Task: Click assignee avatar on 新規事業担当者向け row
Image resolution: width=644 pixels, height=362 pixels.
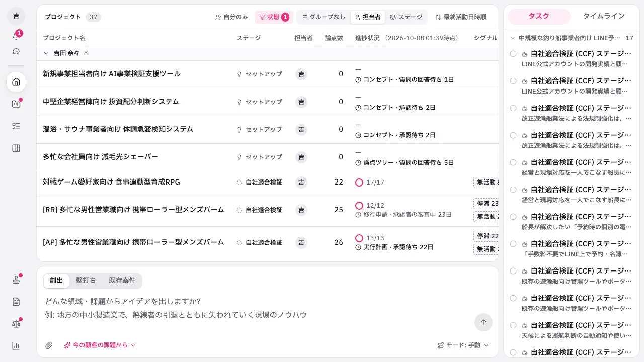Action: [x=301, y=74]
